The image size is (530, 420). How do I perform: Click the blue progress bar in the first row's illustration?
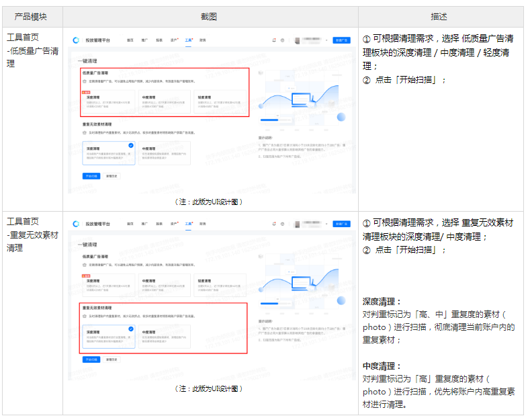click(x=269, y=120)
